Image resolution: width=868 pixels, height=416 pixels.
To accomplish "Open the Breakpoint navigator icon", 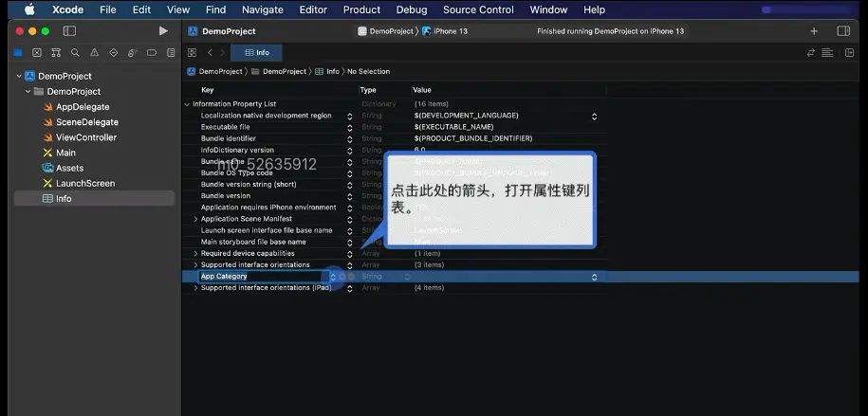I will click(152, 52).
